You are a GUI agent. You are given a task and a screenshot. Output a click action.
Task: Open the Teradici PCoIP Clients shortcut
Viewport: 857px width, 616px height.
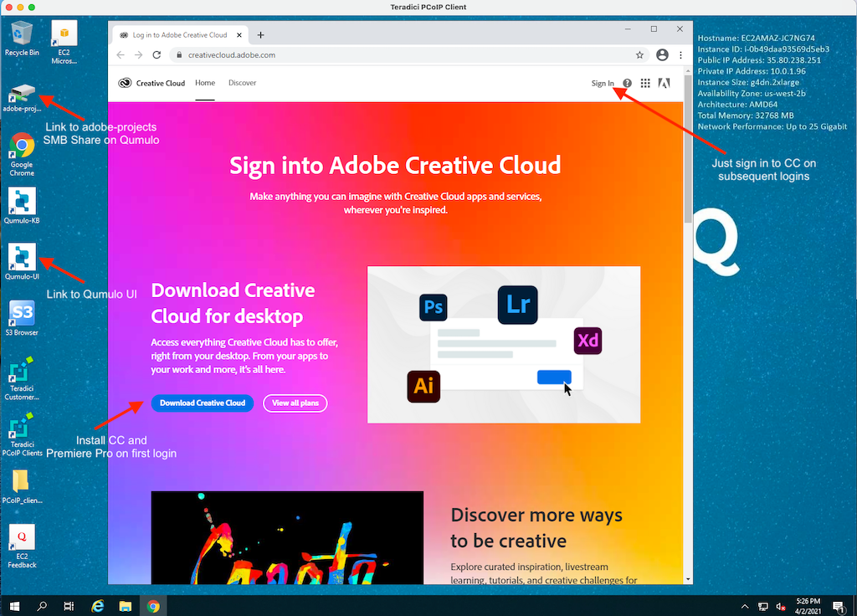pos(22,435)
